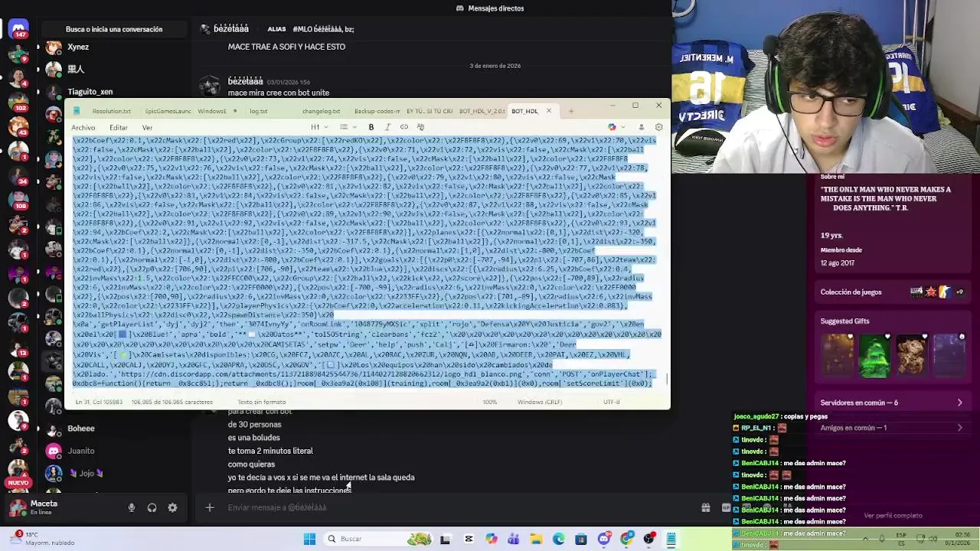This screenshot has width=980, height=551.
Task: Open the bézétááá profile name in header
Action: pyautogui.click(x=231, y=29)
